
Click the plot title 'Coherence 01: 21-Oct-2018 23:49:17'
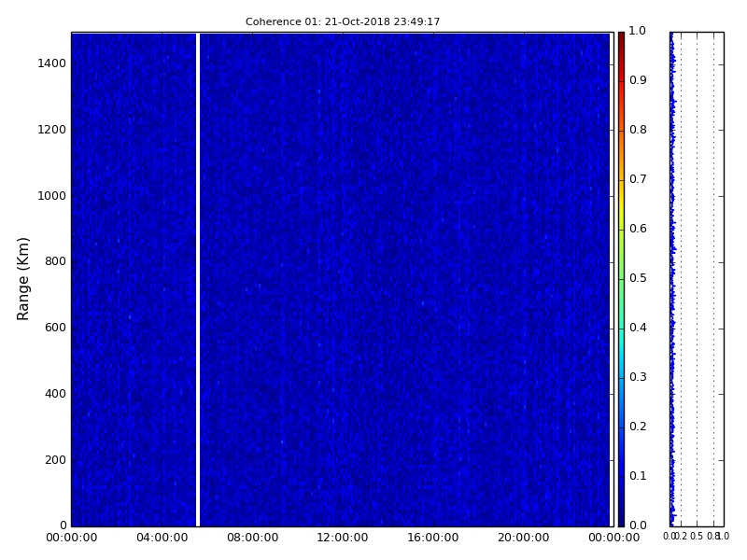pos(343,21)
